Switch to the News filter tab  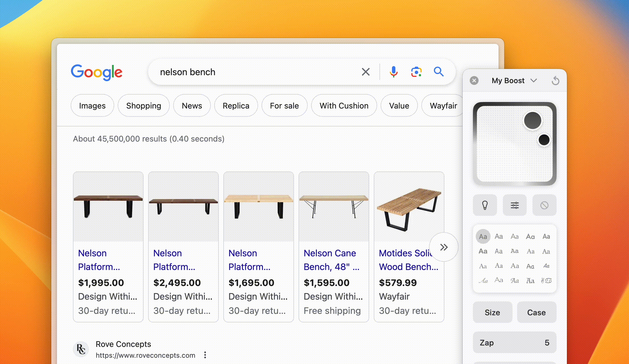pos(192,105)
